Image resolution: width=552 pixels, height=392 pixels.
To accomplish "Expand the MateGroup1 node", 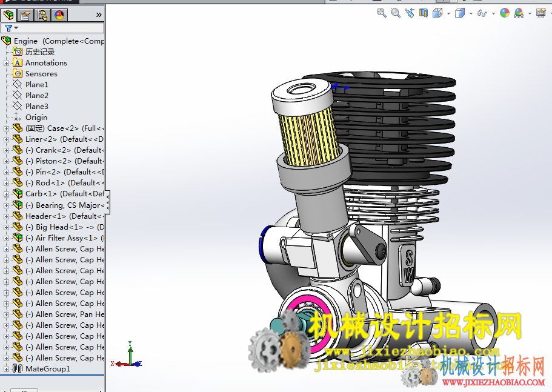I will coord(6,370).
